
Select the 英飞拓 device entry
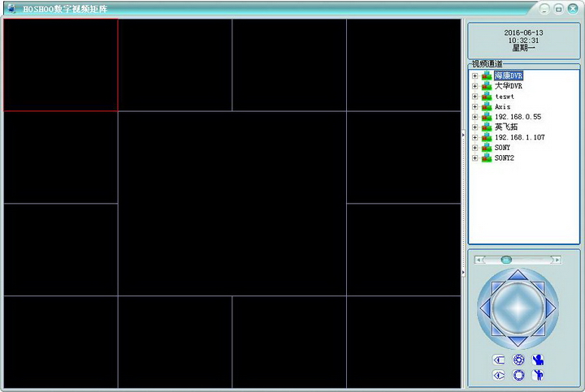505,127
